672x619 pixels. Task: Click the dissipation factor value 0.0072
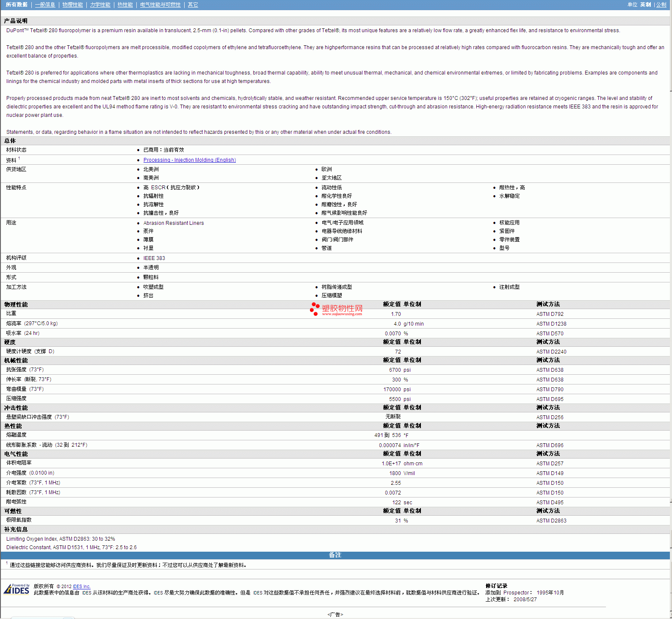393,493
